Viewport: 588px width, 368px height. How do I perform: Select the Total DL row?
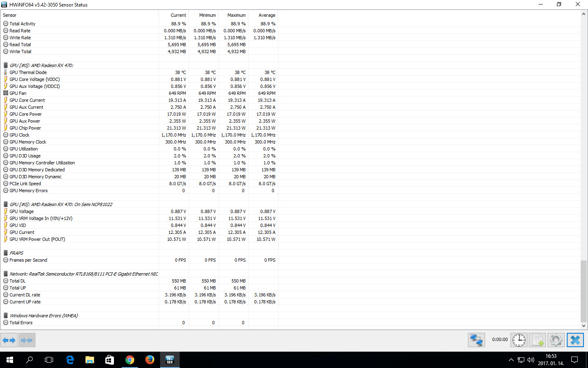(x=139, y=281)
